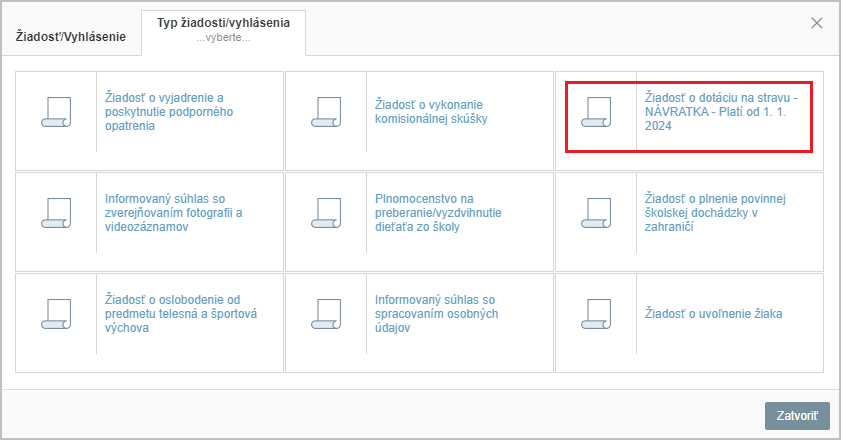
Task: Click document icon beside Žiadosť o vyjadrenie a poskytnutie
Action: click(56, 112)
